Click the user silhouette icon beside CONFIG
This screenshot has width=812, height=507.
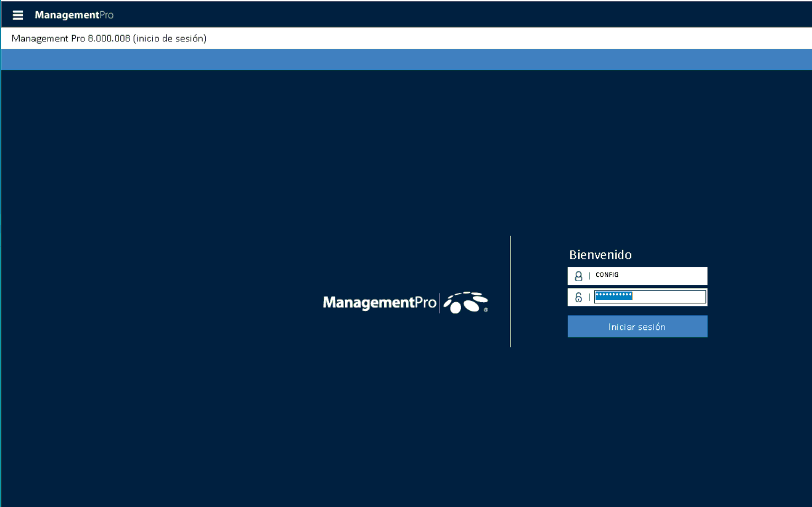point(578,276)
